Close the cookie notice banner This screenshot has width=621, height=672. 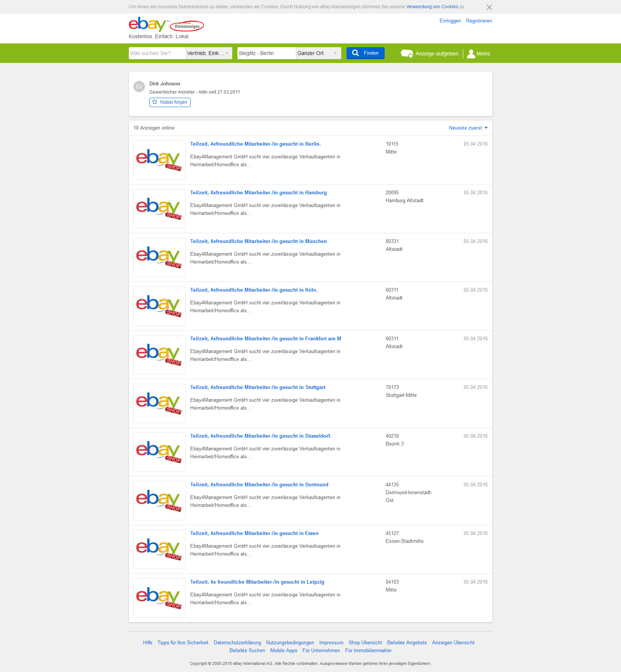(489, 7)
